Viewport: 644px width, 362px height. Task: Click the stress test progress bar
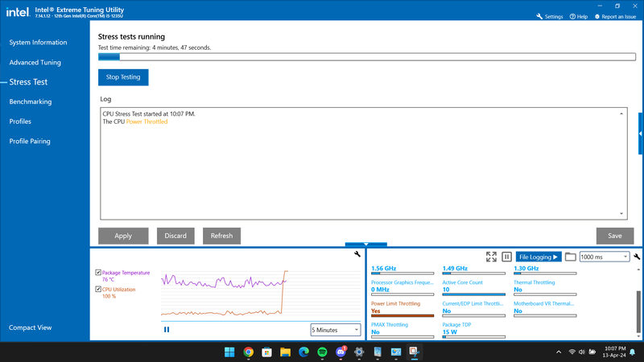367,57
